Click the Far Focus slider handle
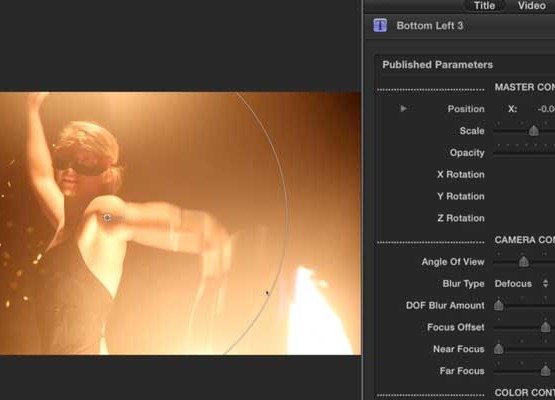The width and height of the screenshot is (555, 400). [x=545, y=371]
